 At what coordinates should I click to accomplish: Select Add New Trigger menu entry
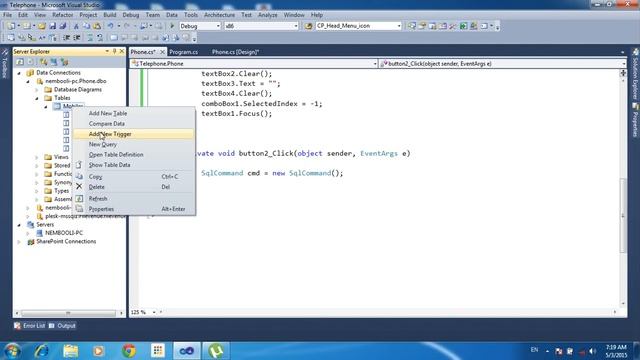click(x=133, y=134)
